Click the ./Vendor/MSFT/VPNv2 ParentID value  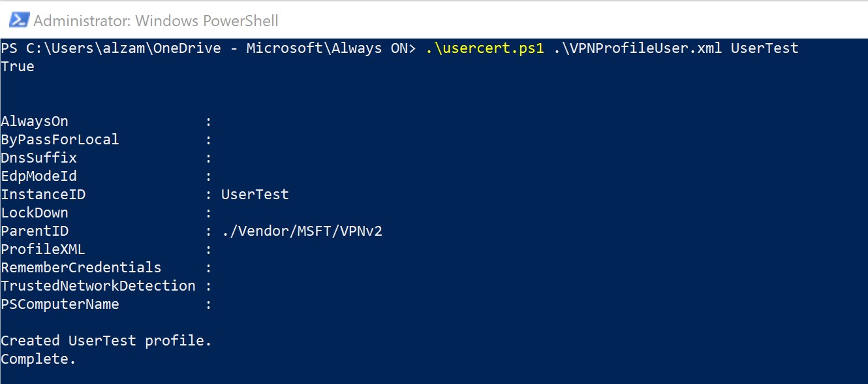pyautogui.click(x=302, y=231)
